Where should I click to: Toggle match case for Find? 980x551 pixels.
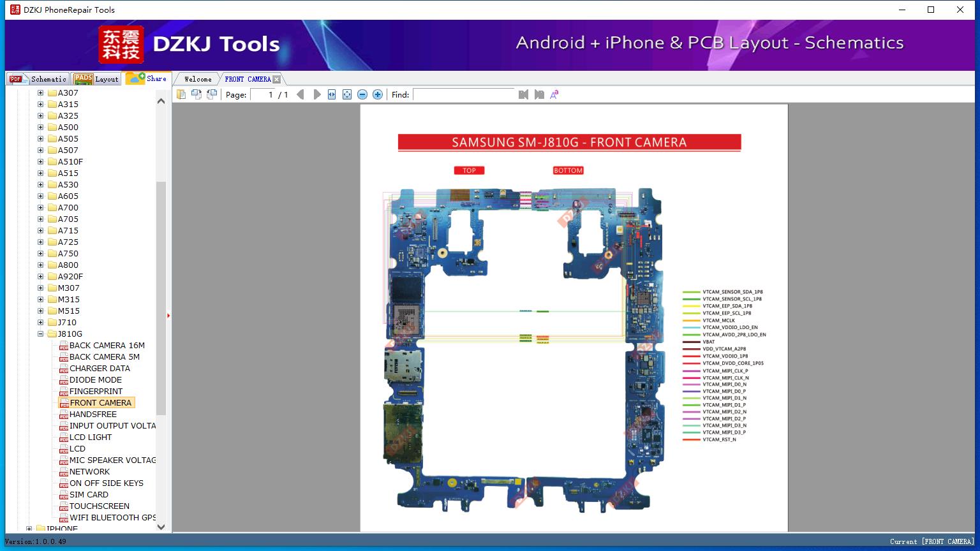pos(554,94)
